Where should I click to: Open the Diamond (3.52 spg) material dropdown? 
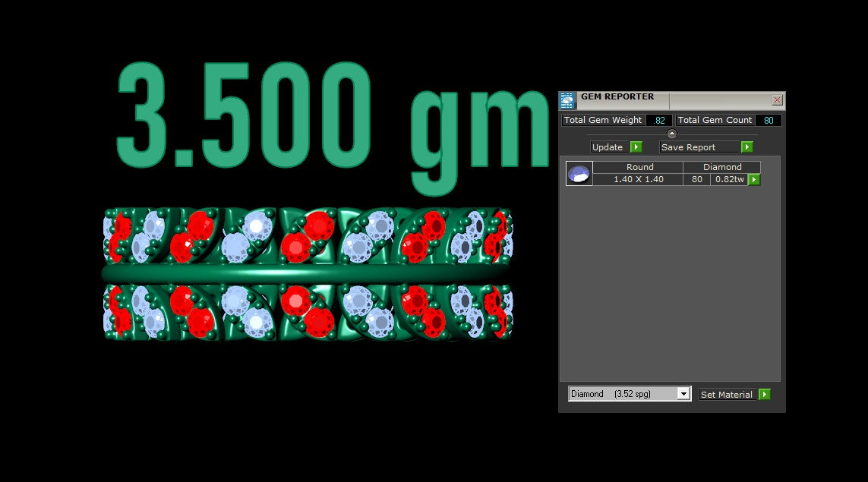(630, 393)
